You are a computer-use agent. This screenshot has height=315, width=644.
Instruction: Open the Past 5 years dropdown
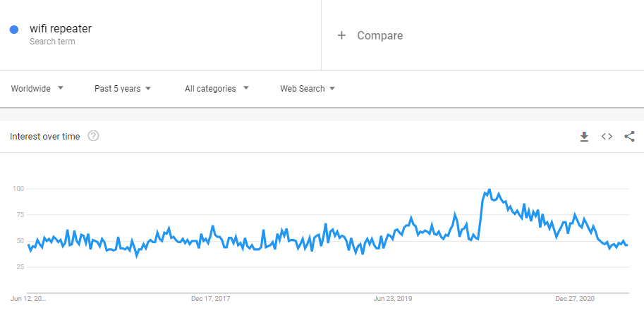[x=123, y=89]
